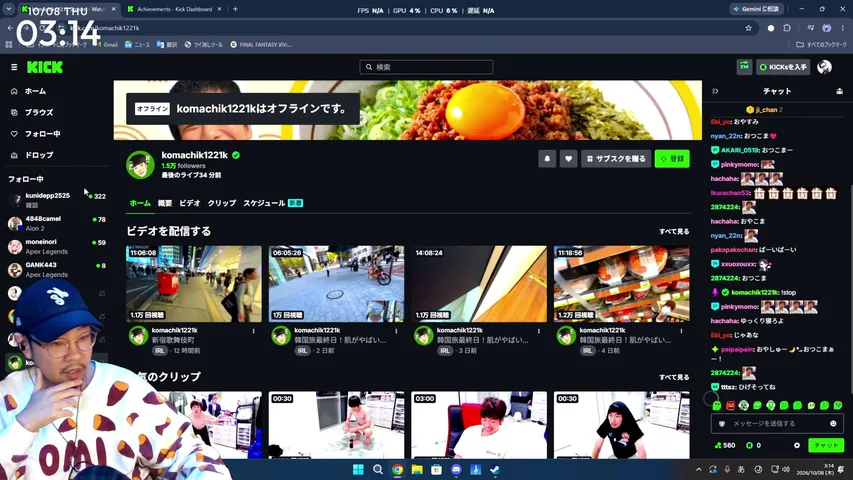Switch to the スケジュール tab

pos(264,203)
